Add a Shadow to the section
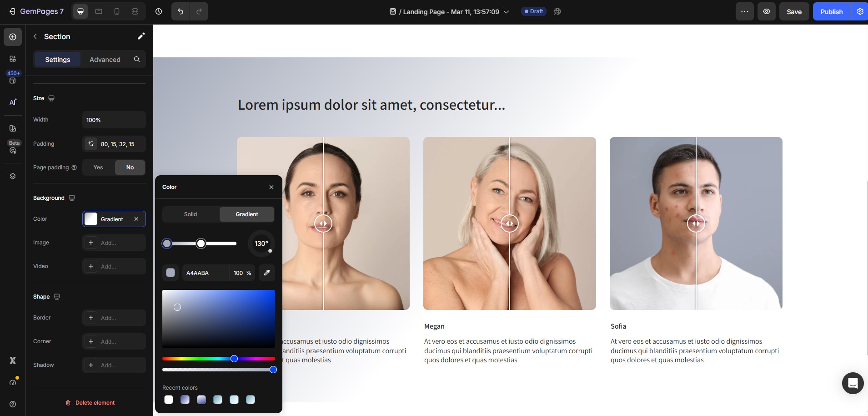This screenshot has width=868, height=416. (x=114, y=365)
